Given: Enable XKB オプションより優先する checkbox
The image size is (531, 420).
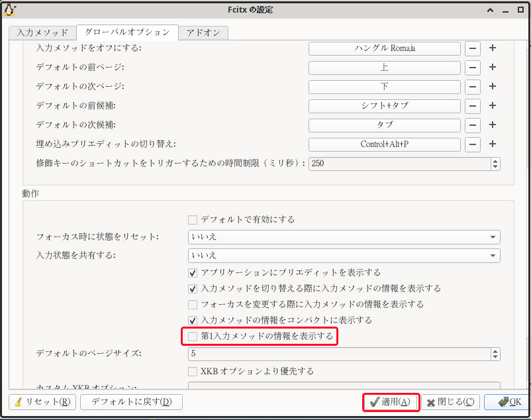Looking at the screenshot, I should 193,372.
